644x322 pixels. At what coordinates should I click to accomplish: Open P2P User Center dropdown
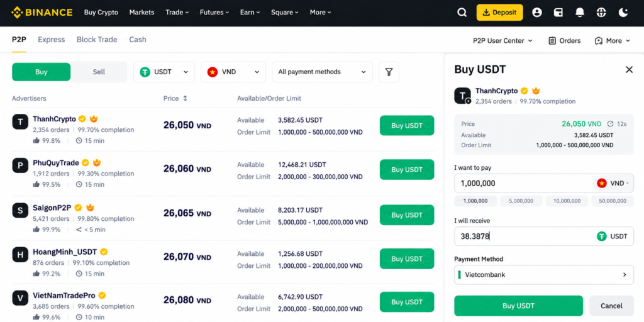[x=502, y=41]
